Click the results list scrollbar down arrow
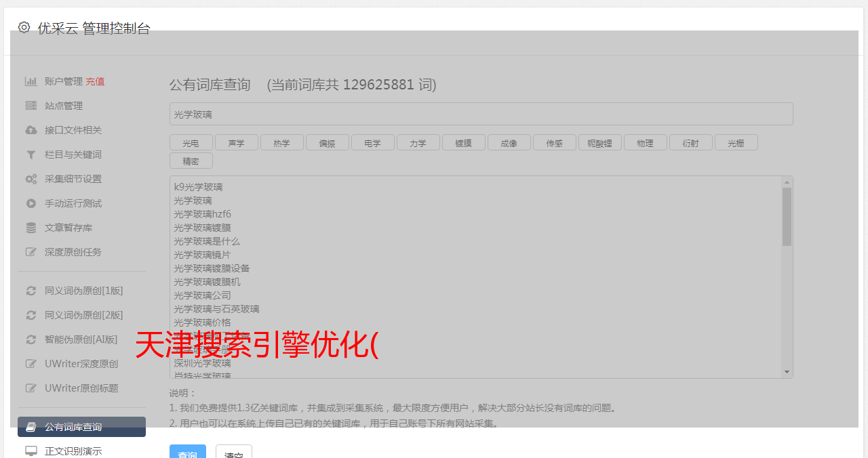The width and height of the screenshot is (868, 458). pyautogui.click(x=787, y=372)
